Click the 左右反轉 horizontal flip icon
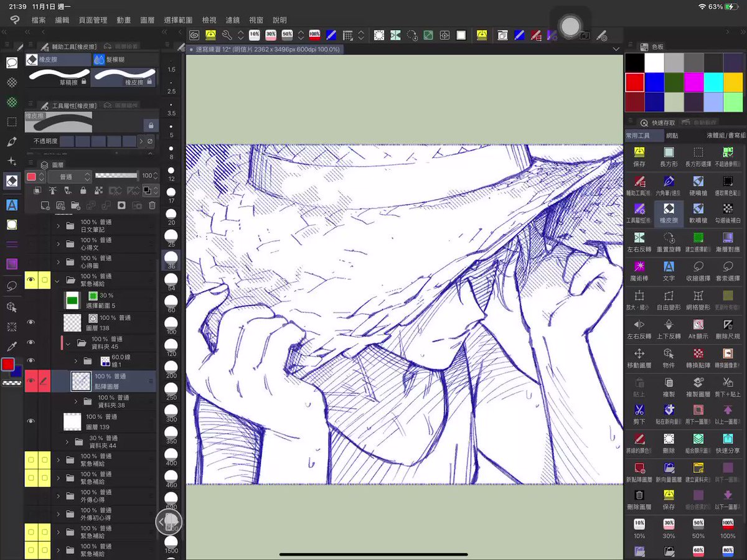The height and width of the screenshot is (560, 747). 639,328
